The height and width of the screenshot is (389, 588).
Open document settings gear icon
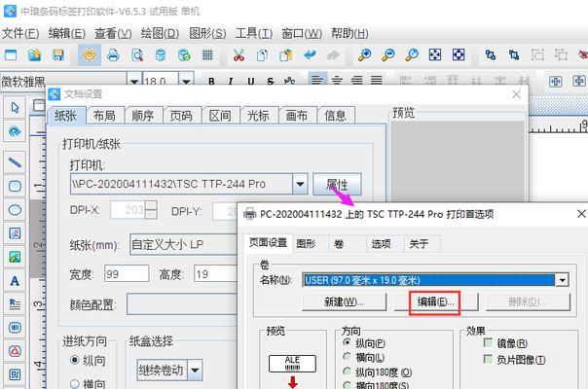(90, 55)
